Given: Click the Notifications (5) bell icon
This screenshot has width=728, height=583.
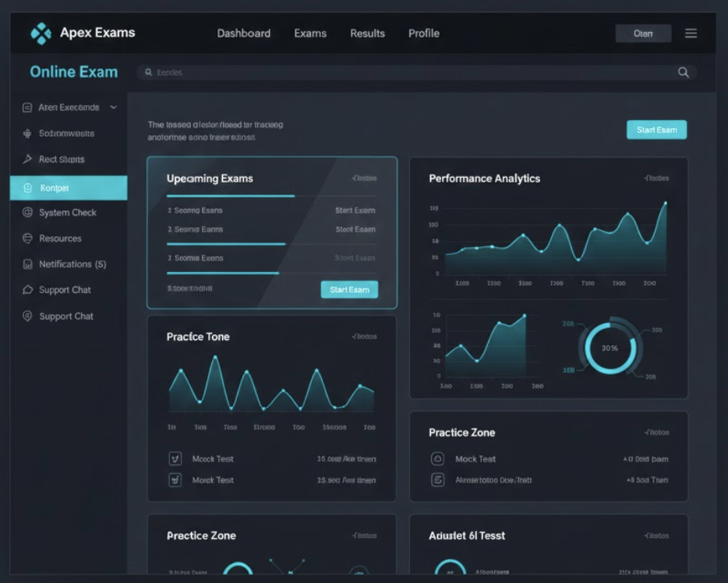Looking at the screenshot, I should (x=27, y=264).
